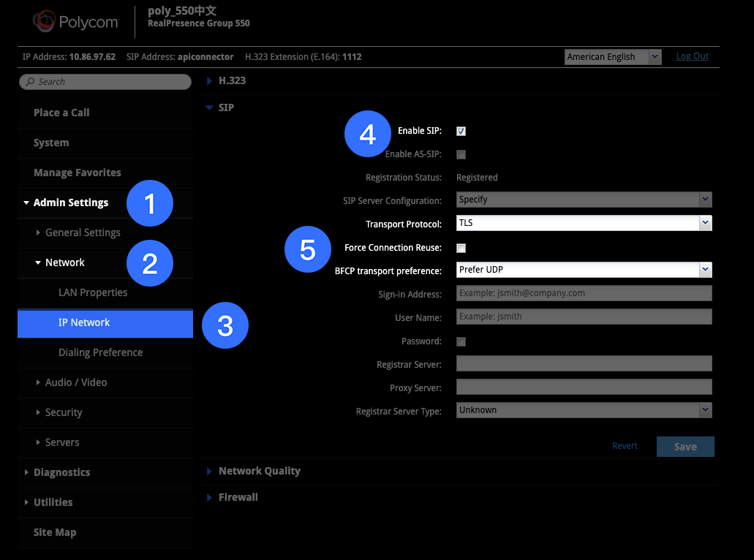The width and height of the screenshot is (754, 560).
Task: Expand the H.323 section
Action: [x=209, y=81]
